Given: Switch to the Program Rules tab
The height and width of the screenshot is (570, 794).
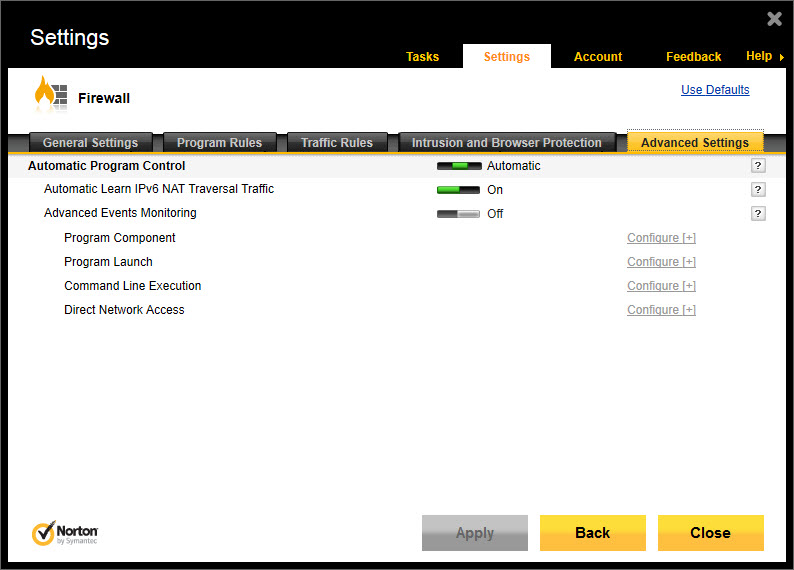Looking at the screenshot, I should [x=219, y=143].
